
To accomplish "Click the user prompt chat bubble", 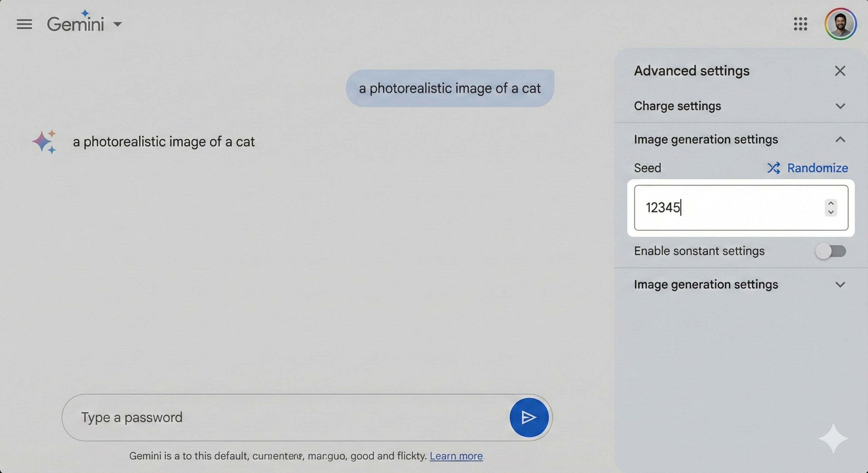I will (450, 88).
